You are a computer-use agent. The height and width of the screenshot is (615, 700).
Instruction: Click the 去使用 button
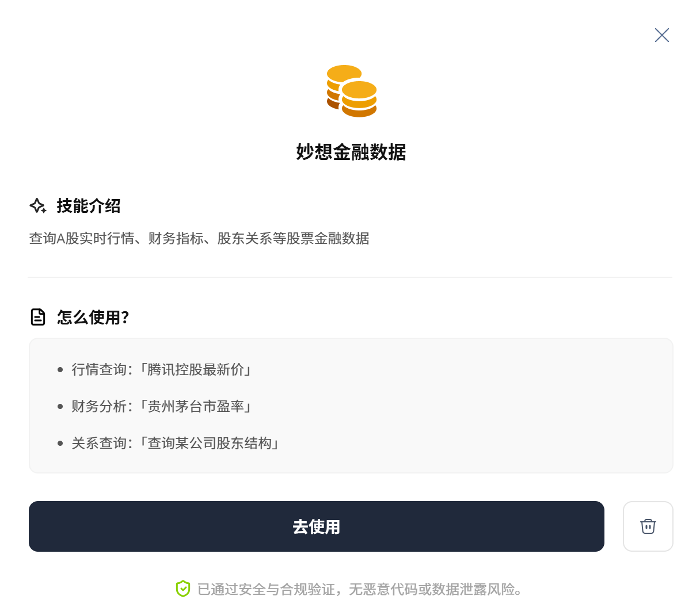click(x=317, y=526)
